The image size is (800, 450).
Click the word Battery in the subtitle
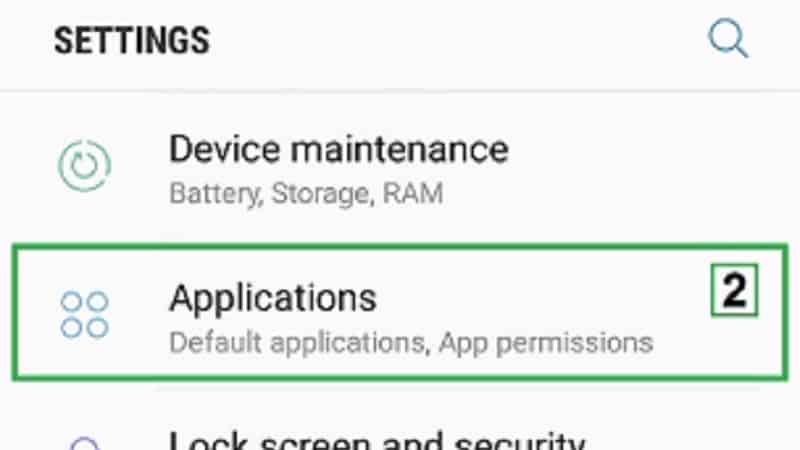pyautogui.click(x=216, y=194)
